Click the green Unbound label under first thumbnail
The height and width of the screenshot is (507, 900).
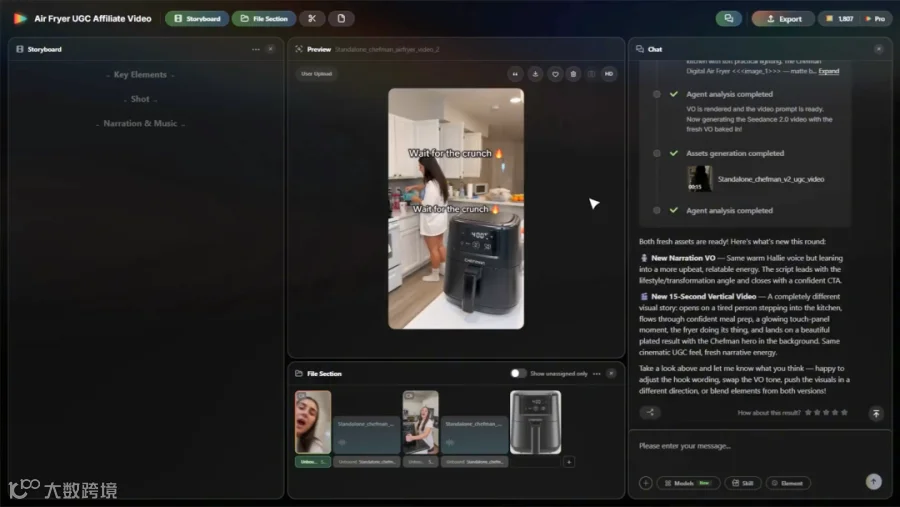(x=313, y=462)
